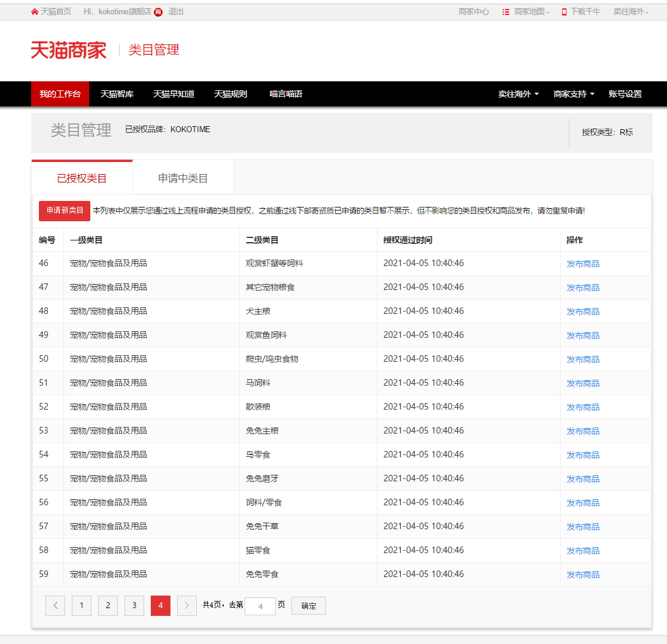Click 发布商品 for 兔兔零食

coord(583,575)
